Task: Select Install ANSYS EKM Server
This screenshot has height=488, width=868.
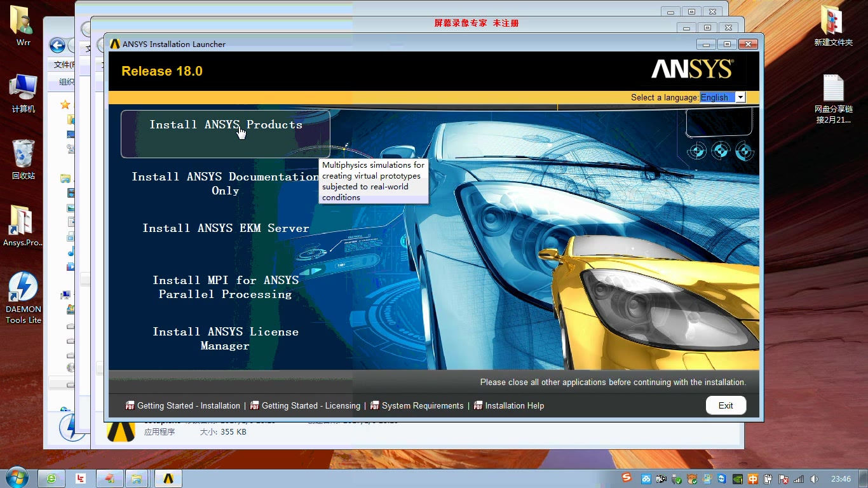Action: [x=226, y=228]
